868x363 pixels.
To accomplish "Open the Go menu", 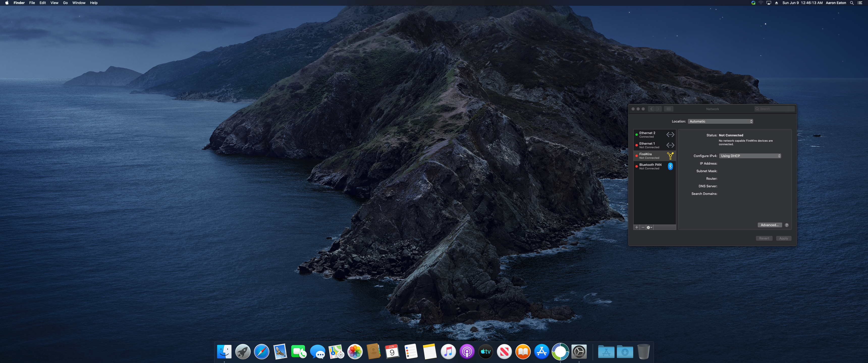I will [65, 3].
